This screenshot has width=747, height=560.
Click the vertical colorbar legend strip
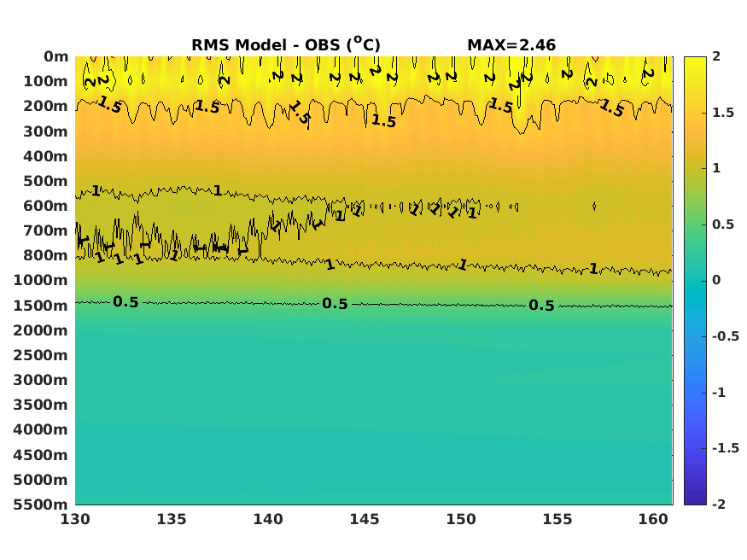point(695,281)
